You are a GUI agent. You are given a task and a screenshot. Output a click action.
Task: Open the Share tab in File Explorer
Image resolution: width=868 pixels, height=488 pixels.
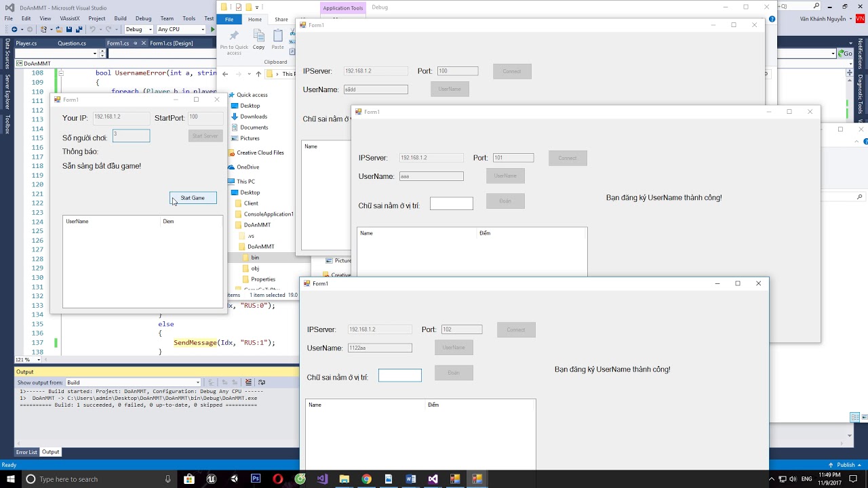click(281, 20)
